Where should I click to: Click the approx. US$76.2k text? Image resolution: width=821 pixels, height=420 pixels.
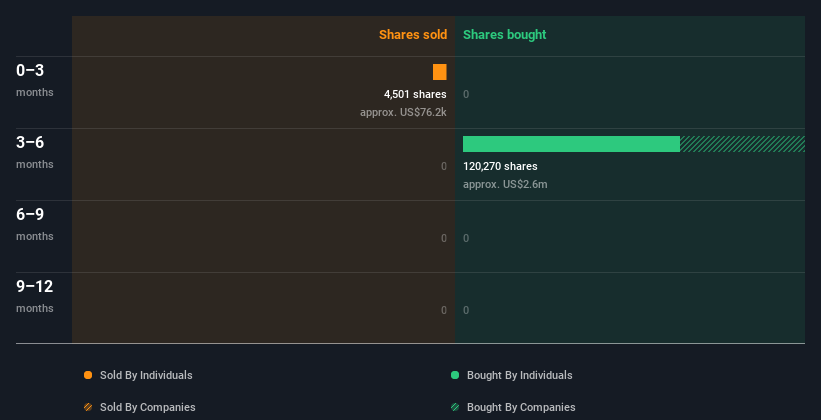point(403,112)
